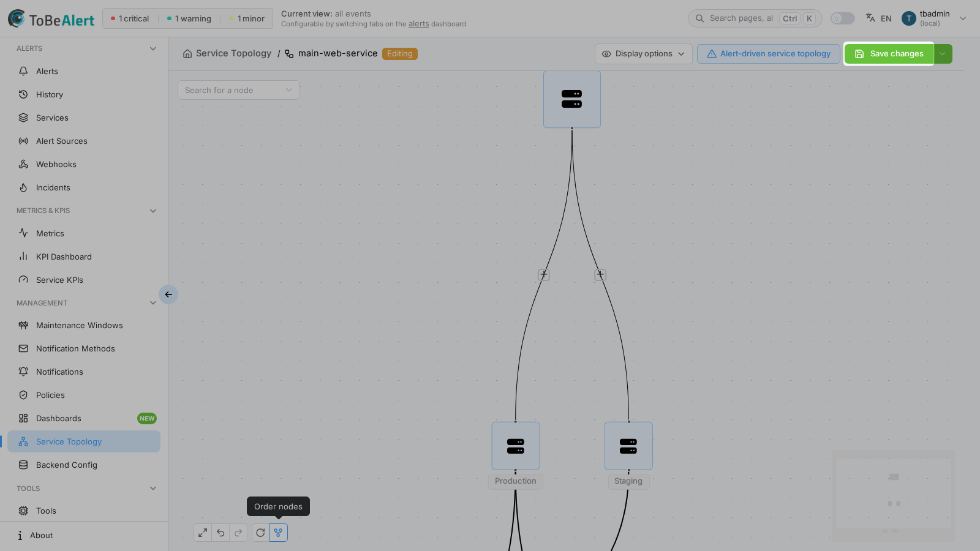The height and width of the screenshot is (551, 980).
Task: Filter by 1 warning alerts
Action: pos(189,19)
